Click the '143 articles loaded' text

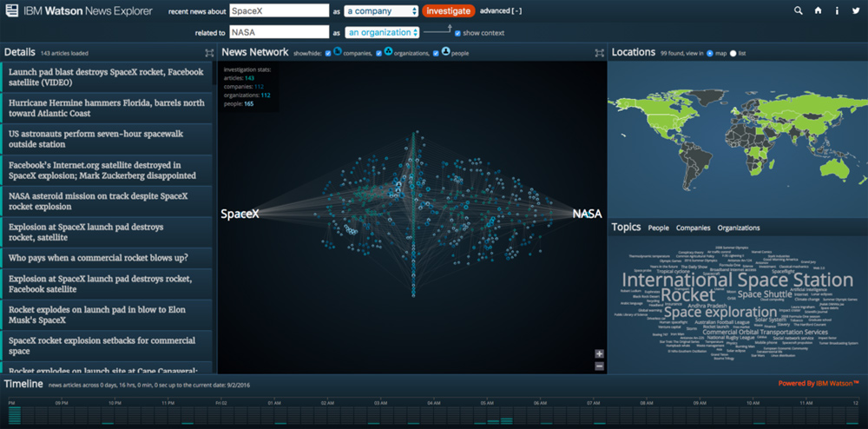click(64, 54)
